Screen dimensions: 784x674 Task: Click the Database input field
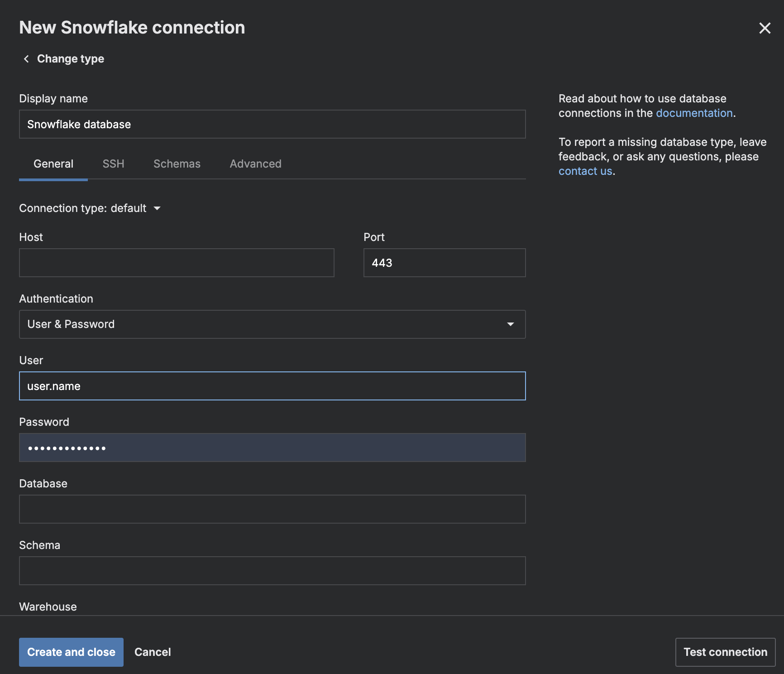pyautogui.click(x=272, y=509)
